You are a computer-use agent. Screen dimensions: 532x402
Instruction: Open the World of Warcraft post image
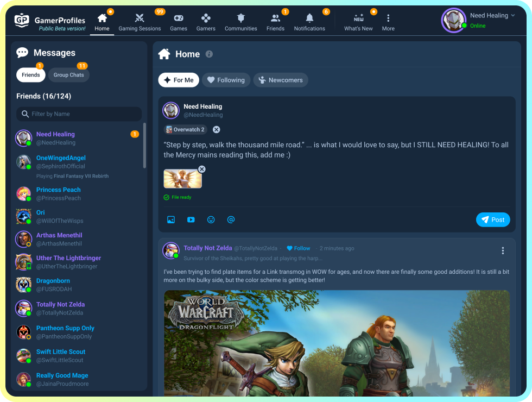point(337,343)
